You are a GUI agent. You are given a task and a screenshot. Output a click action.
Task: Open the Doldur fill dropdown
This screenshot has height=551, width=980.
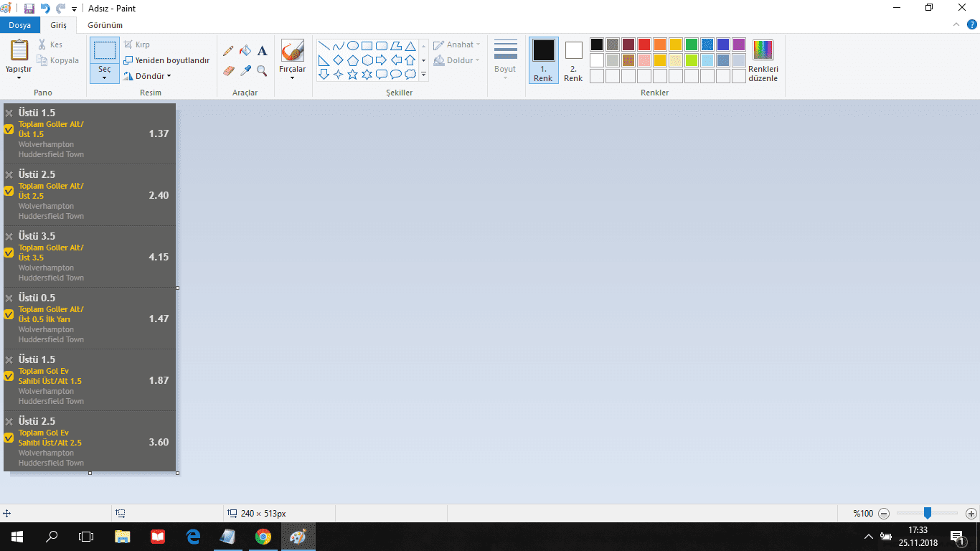pos(457,60)
